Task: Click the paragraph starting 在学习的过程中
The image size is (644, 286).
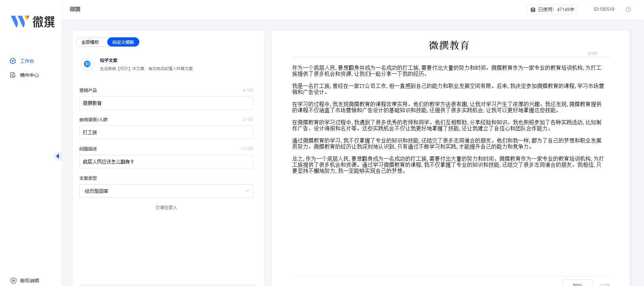Action: point(447,107)
